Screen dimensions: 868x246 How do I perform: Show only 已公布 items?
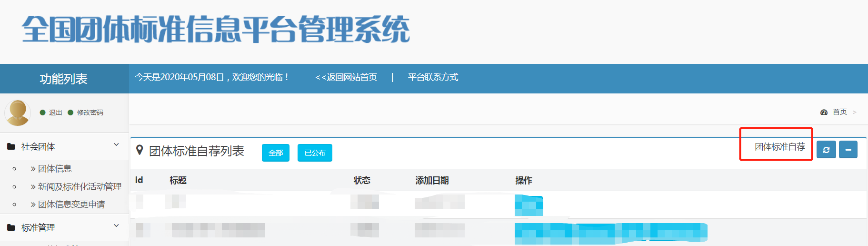pos(315,153)
